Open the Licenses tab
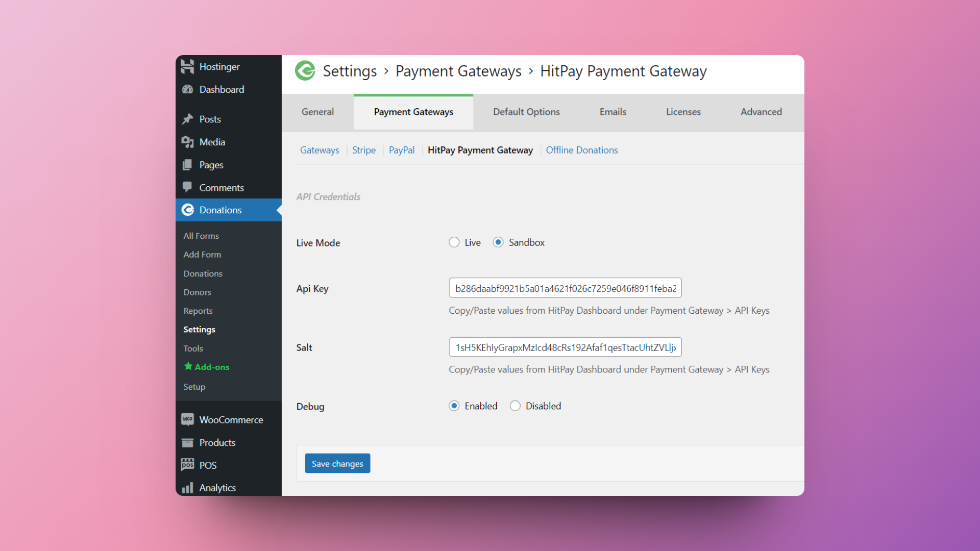This screenshot has width=980, height=551. coord(683,112)
